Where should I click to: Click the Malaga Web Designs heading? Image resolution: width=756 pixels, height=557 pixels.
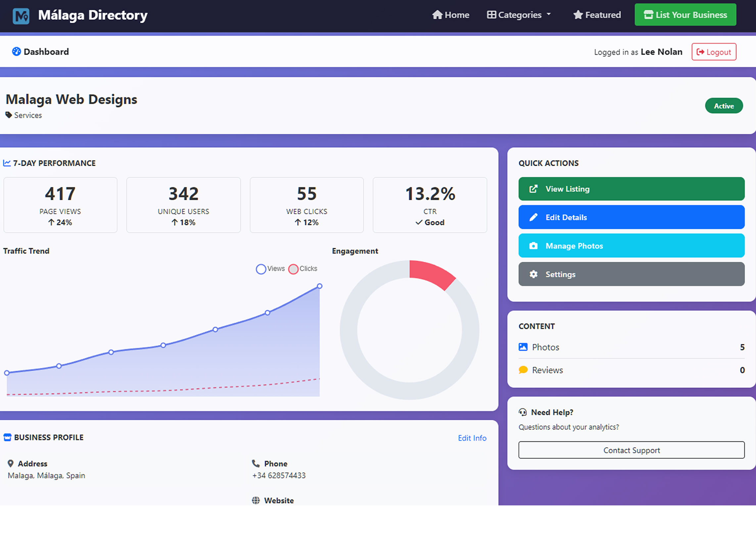pyautogui.click(x=71, y=100)
